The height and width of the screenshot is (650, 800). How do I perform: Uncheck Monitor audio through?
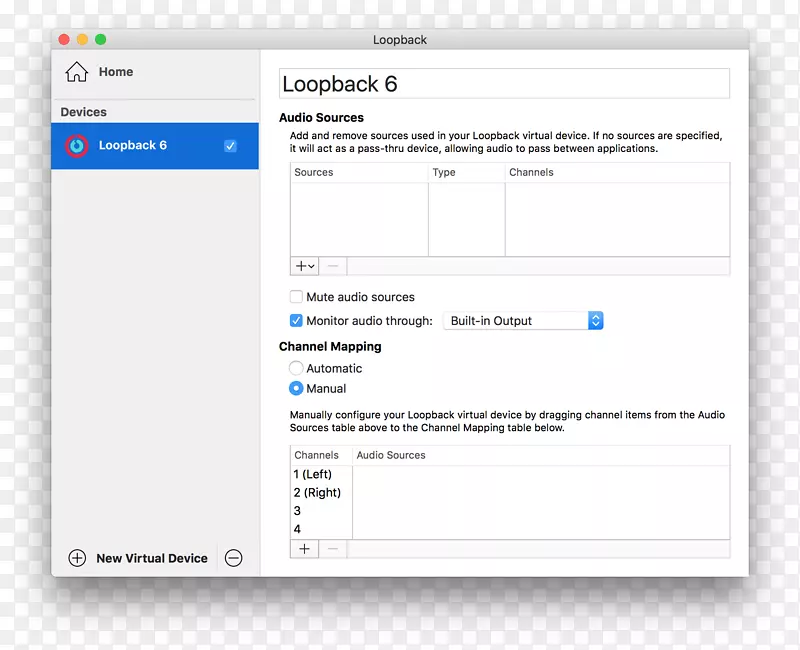point(296,320)
